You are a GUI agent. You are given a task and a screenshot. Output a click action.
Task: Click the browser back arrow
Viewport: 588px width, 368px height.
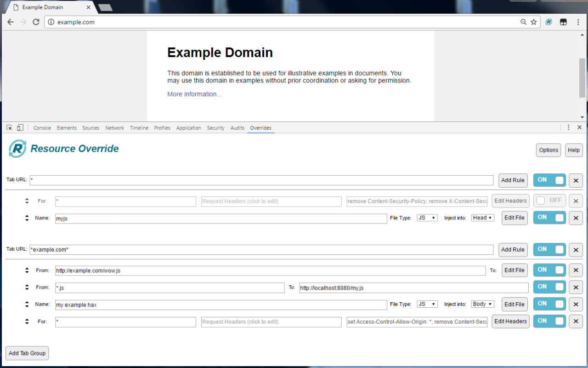pyautogui.click(x=11, y=22)
